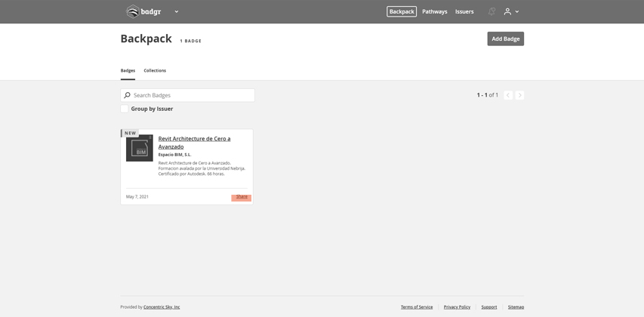Click the NEW label on the badge card
The width and height of the screenshot is (644, 317).
[x=130, y=133]
